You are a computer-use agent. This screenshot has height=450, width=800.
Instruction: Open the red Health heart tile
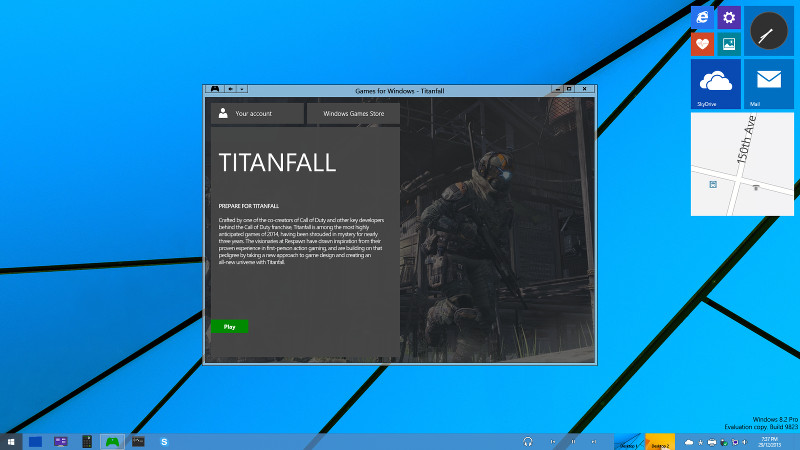tap(703, 44)
